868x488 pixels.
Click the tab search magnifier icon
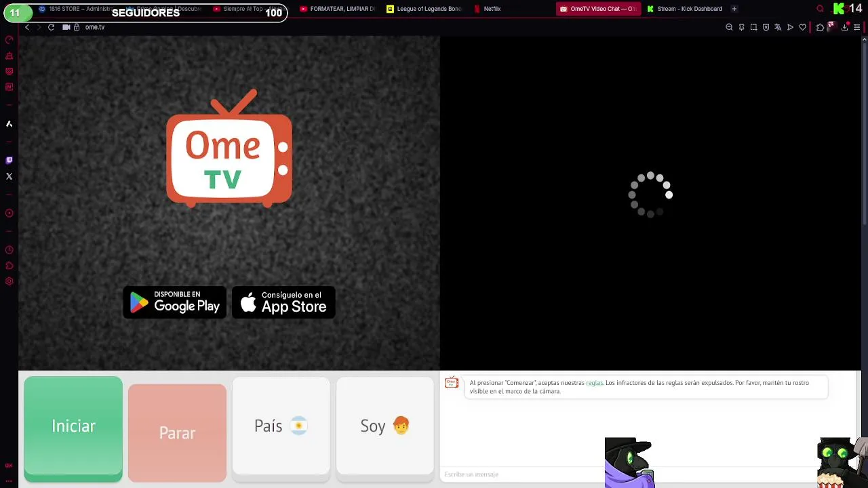click(820, 9)
